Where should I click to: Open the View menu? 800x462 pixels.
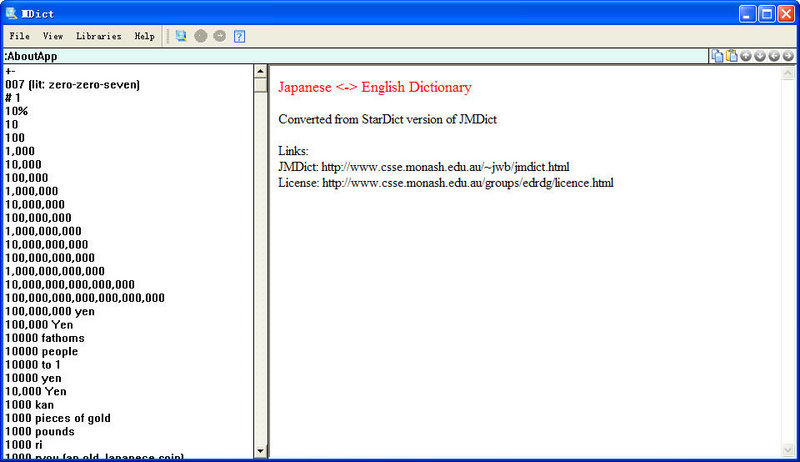coord(52,36)
